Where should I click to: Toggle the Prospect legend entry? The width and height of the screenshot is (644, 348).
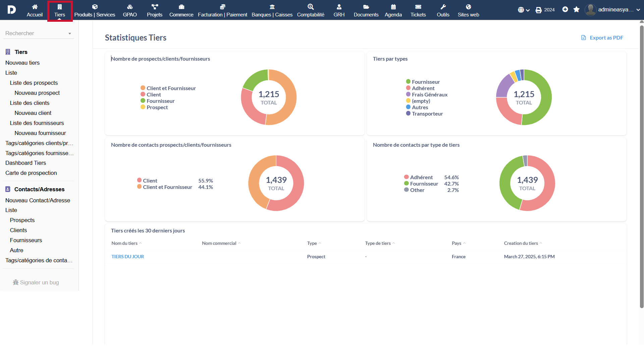click(157, 108)
